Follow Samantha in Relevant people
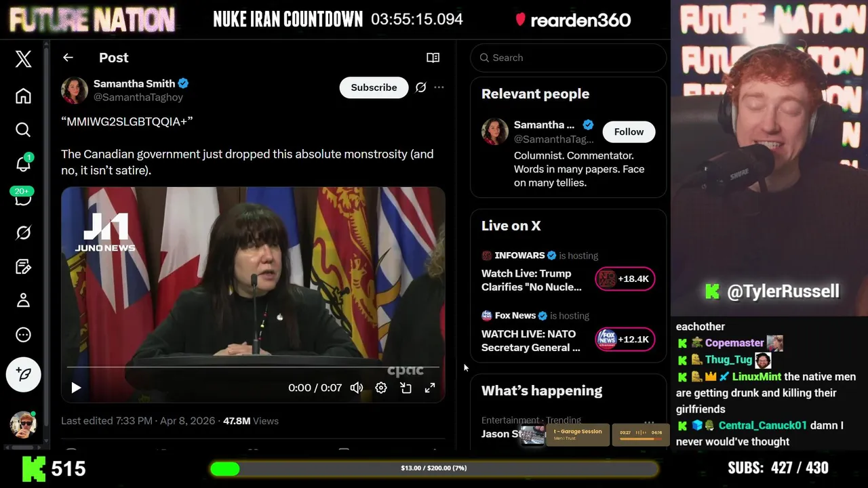The image size is (868, 488). tap(629, 132)
